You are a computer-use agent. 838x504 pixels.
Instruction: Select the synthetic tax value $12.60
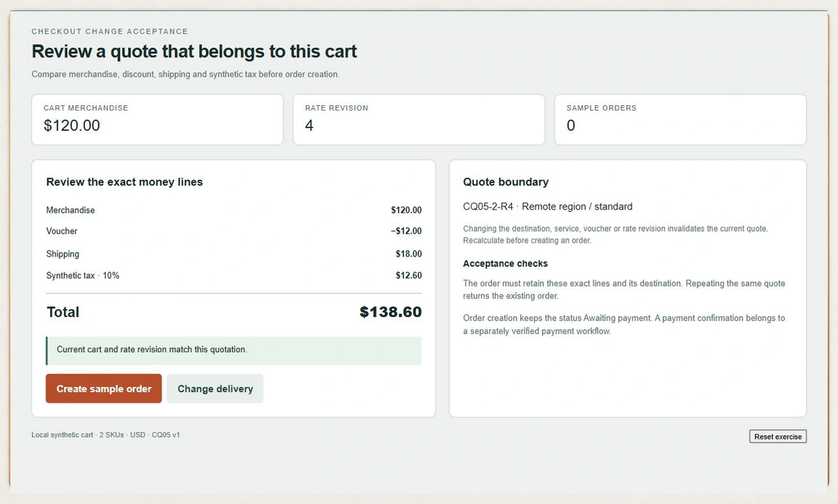pyautogui.click(x=409, y=276)
